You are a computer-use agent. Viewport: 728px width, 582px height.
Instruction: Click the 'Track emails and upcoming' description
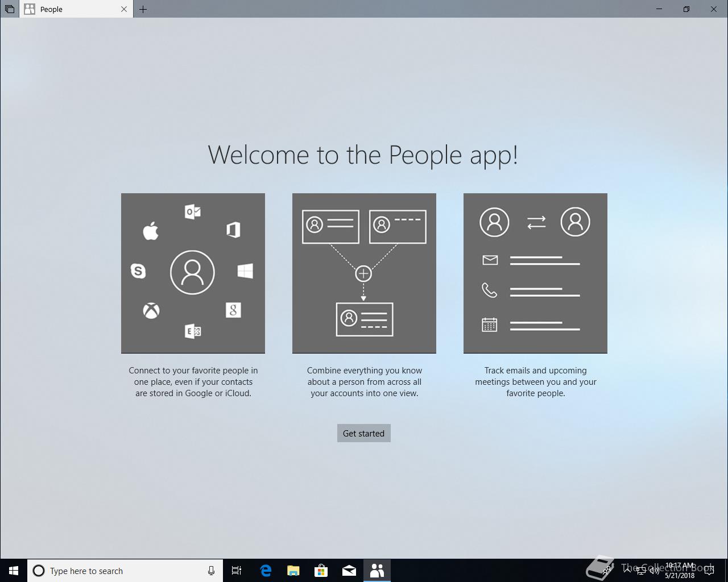(x=536, y=382)
